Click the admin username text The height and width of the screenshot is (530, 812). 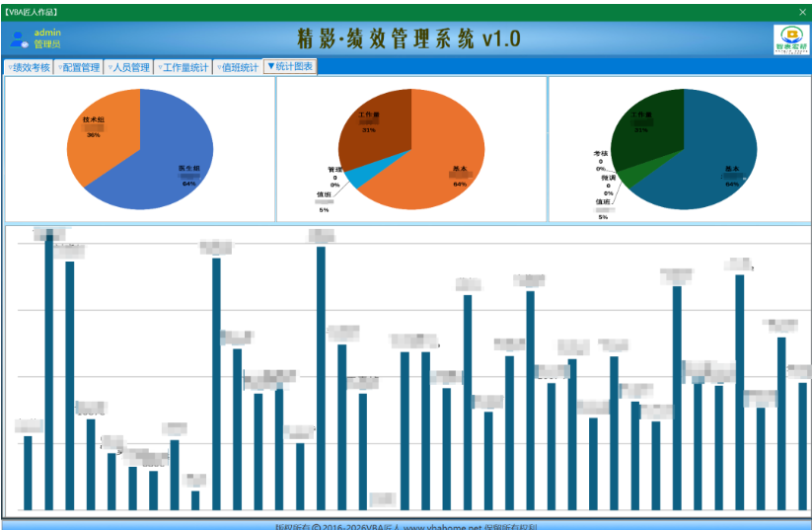coord(47,33)
